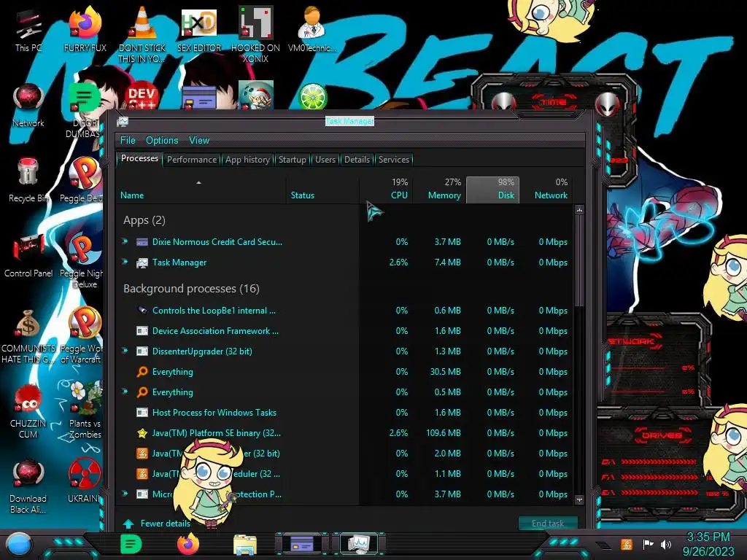Switch to the Services tab
This screenshot has height=560, width=747.
tap(393, 160)
